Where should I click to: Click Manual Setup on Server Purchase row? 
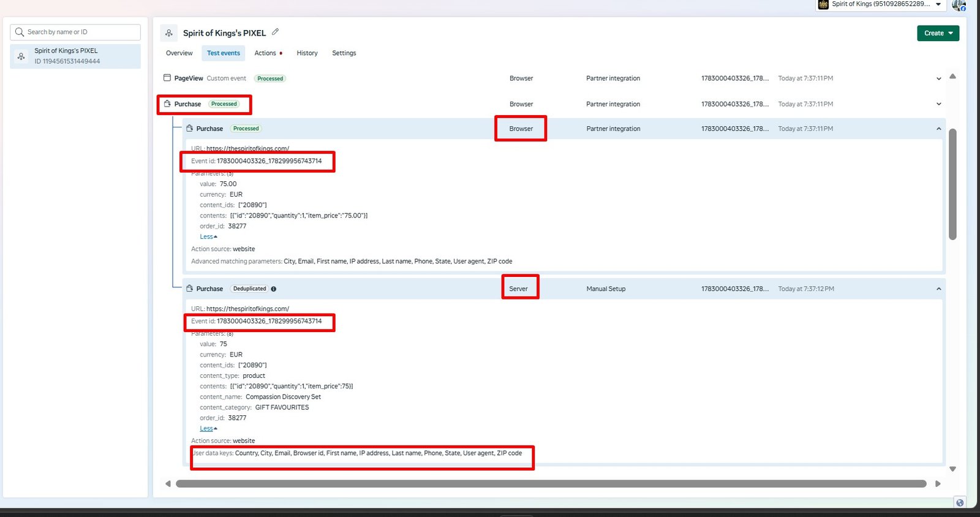[x=606, y=289]
